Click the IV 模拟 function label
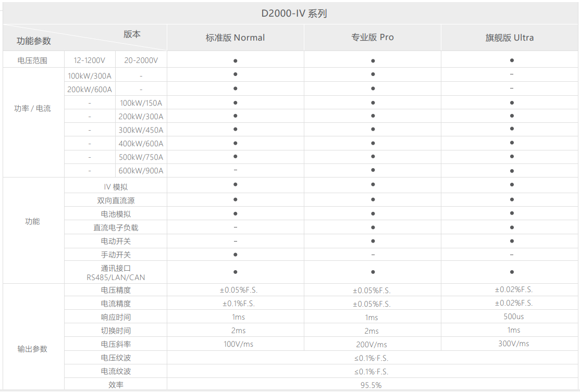 click(x=116, y=187)
